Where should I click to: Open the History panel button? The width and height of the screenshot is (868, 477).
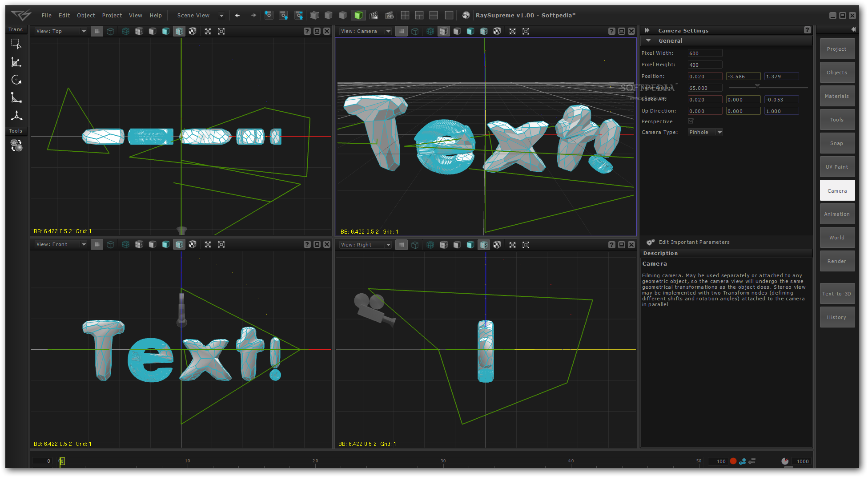[x=837, y=317]
